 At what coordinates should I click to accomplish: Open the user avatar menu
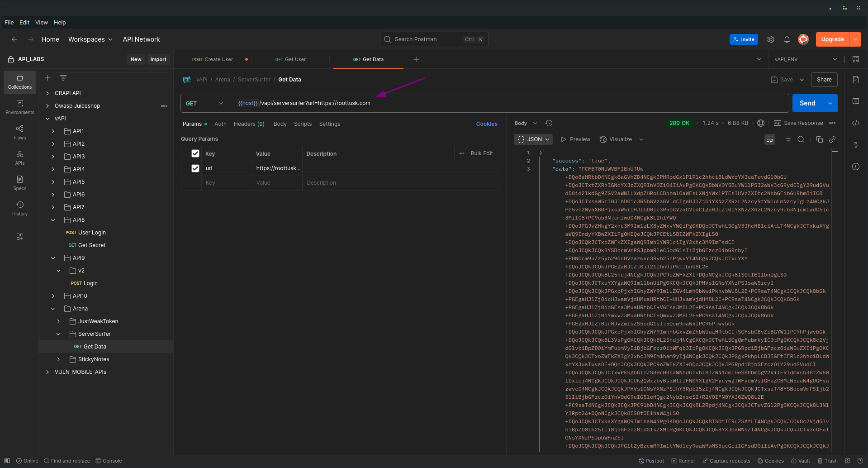[803, 39]
